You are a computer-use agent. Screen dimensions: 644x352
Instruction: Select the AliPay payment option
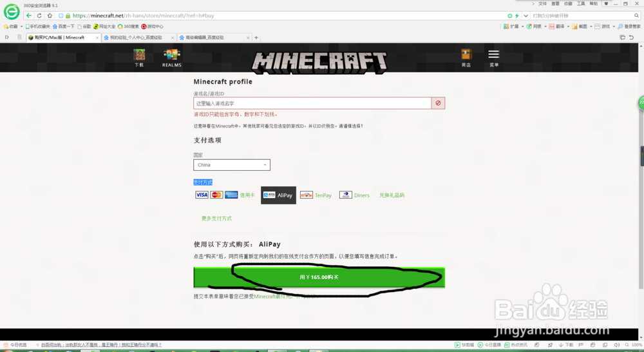(278, 195)
